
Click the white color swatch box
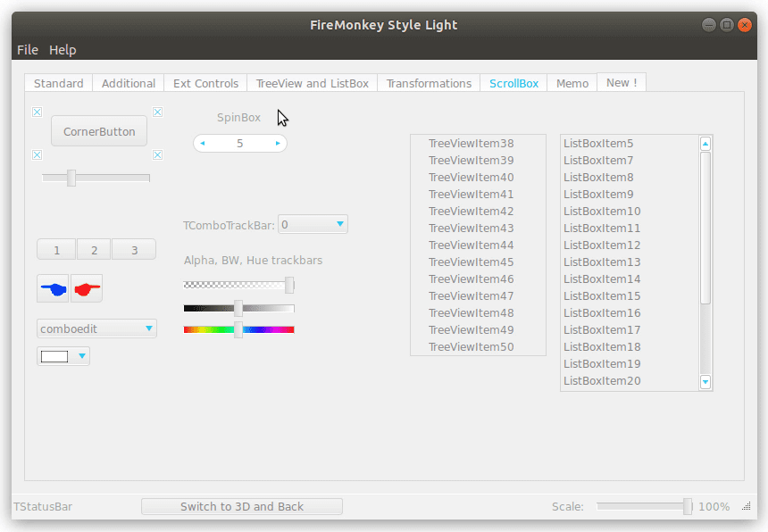point(54,356)
